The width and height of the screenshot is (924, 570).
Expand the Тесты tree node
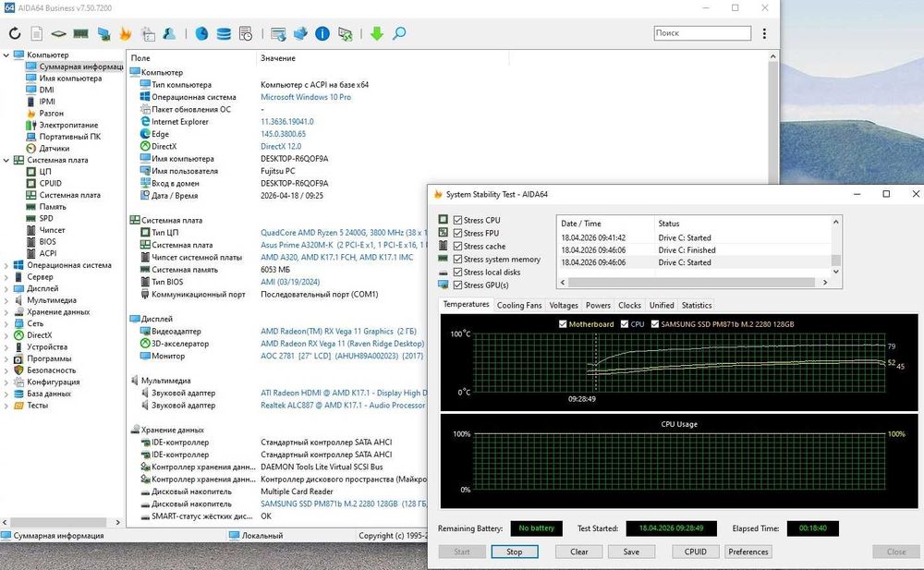pos(6,406)
